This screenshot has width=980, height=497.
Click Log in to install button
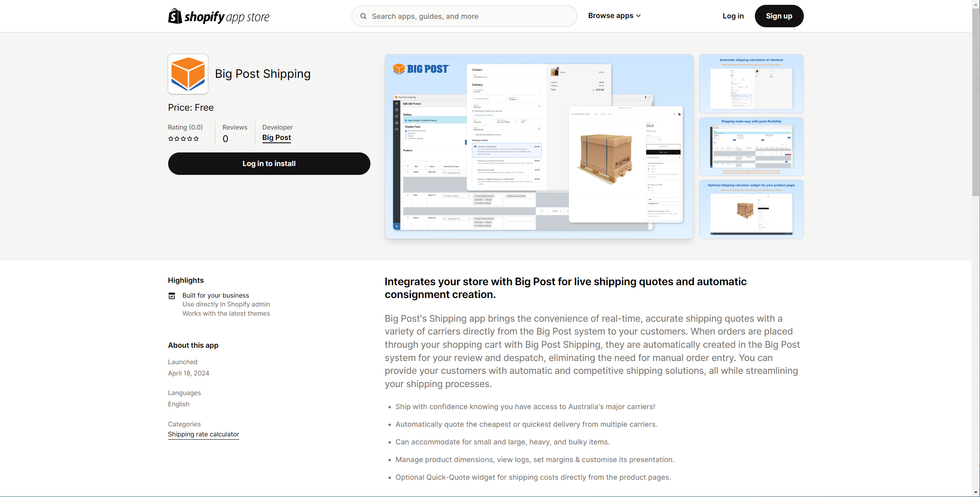click(269, 164)
